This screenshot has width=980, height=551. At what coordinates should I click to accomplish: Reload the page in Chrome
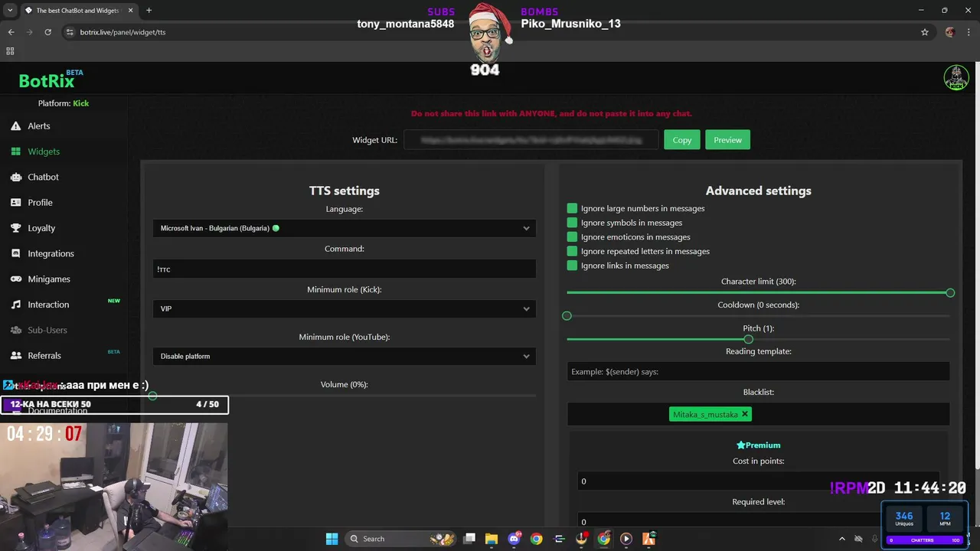tap(47, 32)
